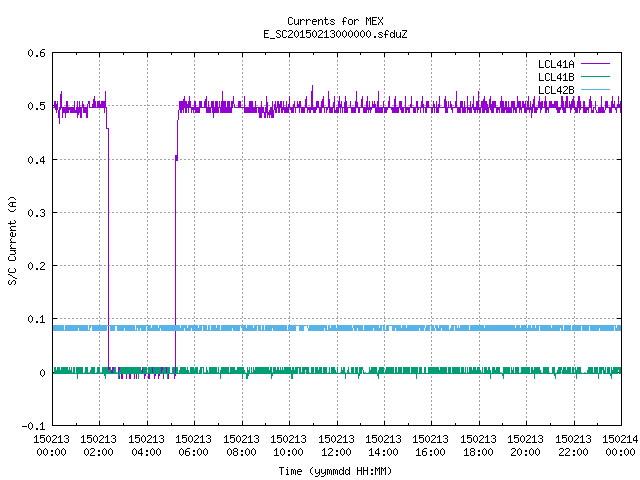Click the 150213 12:00 x-axis tick label
Viewport: 640px width, 480px height.
[x=336, y=445]
